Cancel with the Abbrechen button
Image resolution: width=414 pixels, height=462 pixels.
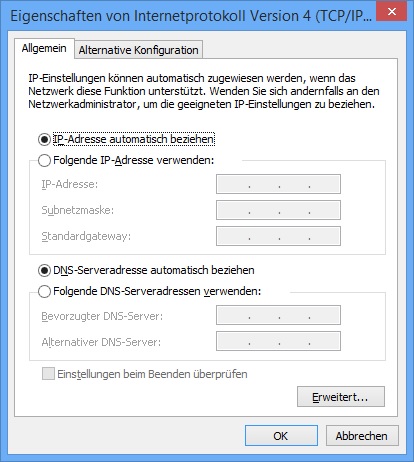pyautogui.click(x=362, y=436)
